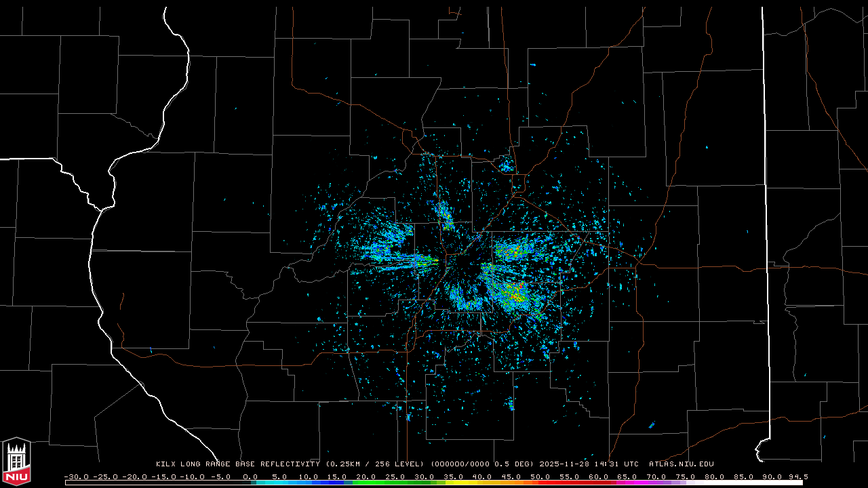The height and width of the screenshot is (488, 868).
Task: Click the (0.25KM / 256 LEVEL) resolution text
Action: 375,464
